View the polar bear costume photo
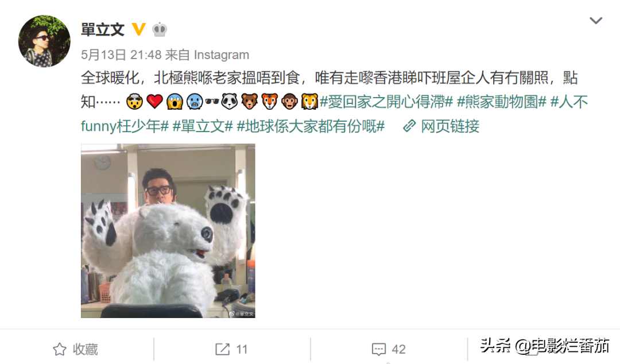Screen dimensions: 620x364 [168, 231]
